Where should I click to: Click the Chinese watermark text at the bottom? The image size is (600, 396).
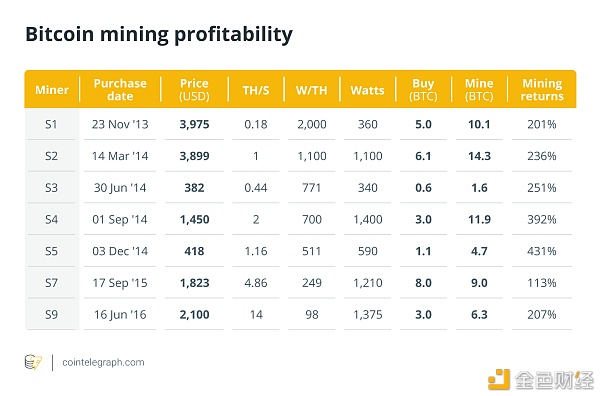click(x=554, y=380)
